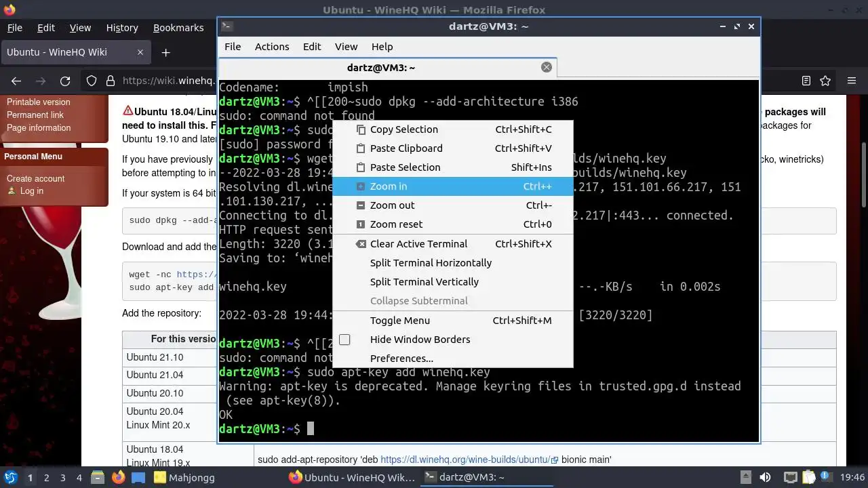Click the icon beside Zoom reset

(361, 224)
